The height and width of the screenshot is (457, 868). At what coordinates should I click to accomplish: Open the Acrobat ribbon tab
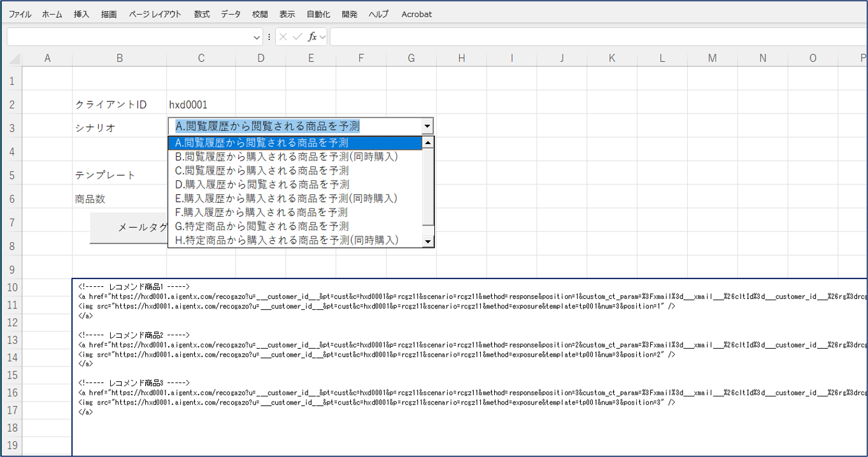point(416,14)
